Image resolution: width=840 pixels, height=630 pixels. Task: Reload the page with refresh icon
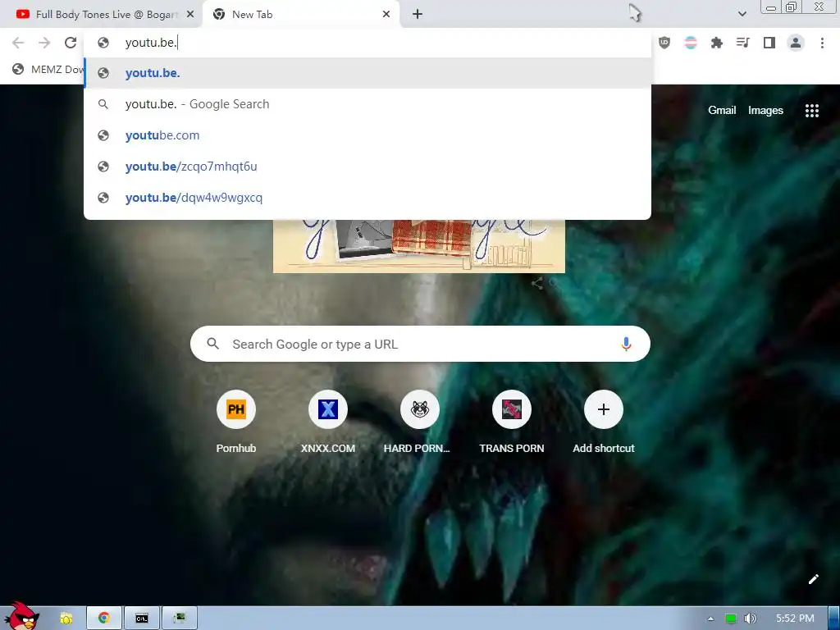[x=71, y=43]
